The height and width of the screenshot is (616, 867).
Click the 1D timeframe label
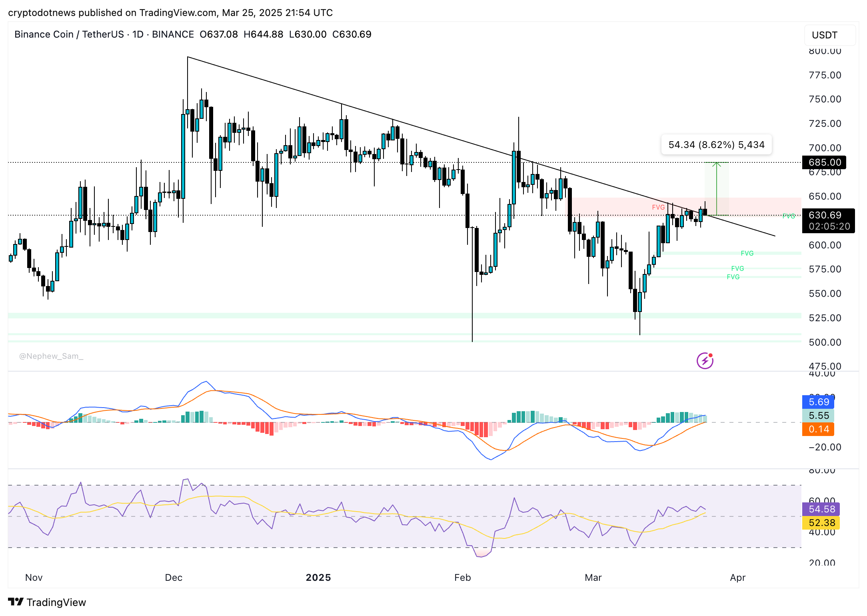(x=137, y=34)
